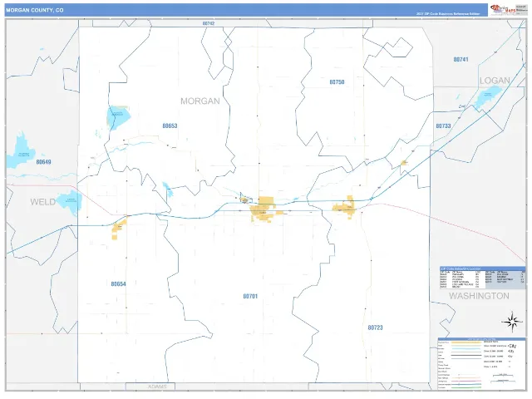
Task: Click the compass rose icon
Action: pyautogui.click(x=512, y=322)
